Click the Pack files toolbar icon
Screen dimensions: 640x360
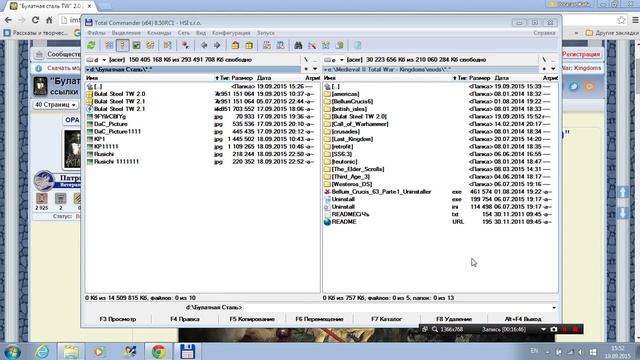(x=235, y=45)
